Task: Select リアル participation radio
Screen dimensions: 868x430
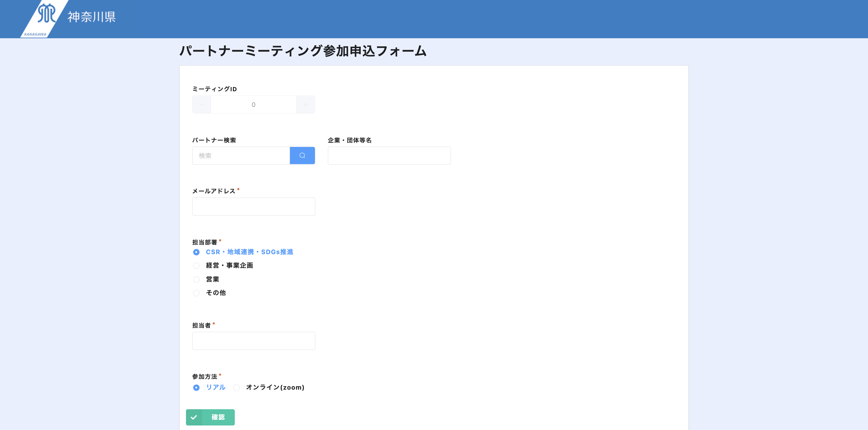Action: [x=196, y=388]
